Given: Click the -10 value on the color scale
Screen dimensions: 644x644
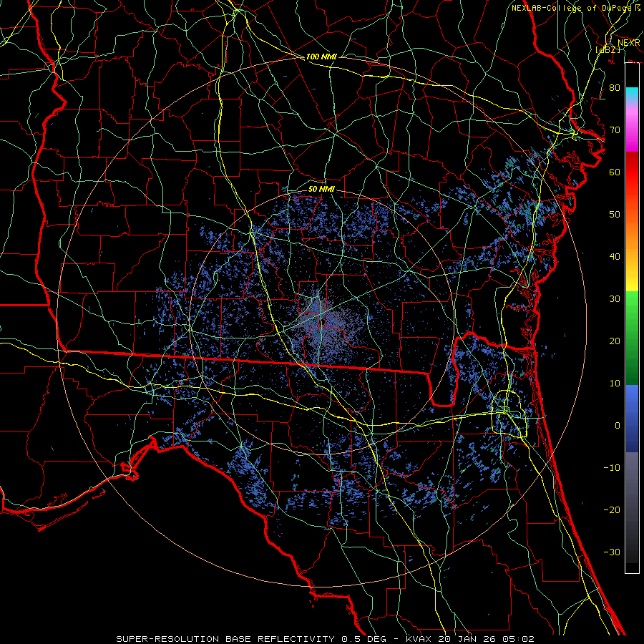Looking at the screenshot, I should tap(612, 467).
